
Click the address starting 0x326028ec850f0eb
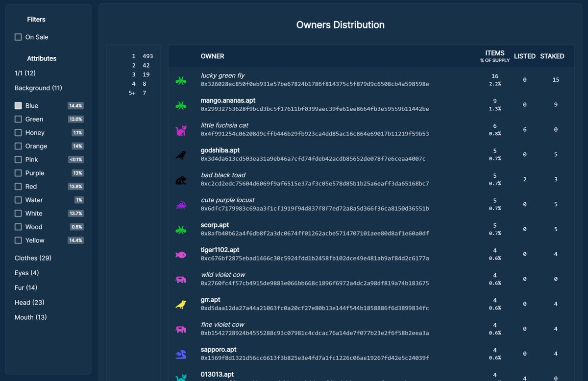[x=315, y=84]
